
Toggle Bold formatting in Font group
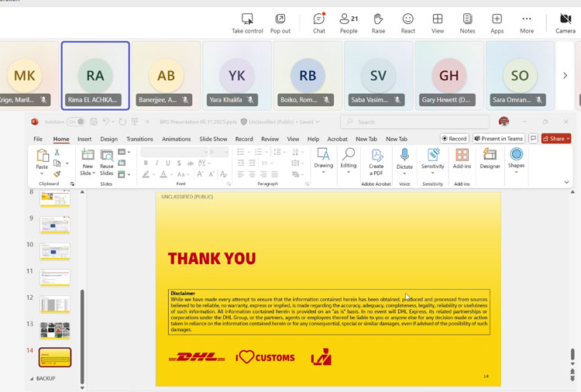(146, 163)
